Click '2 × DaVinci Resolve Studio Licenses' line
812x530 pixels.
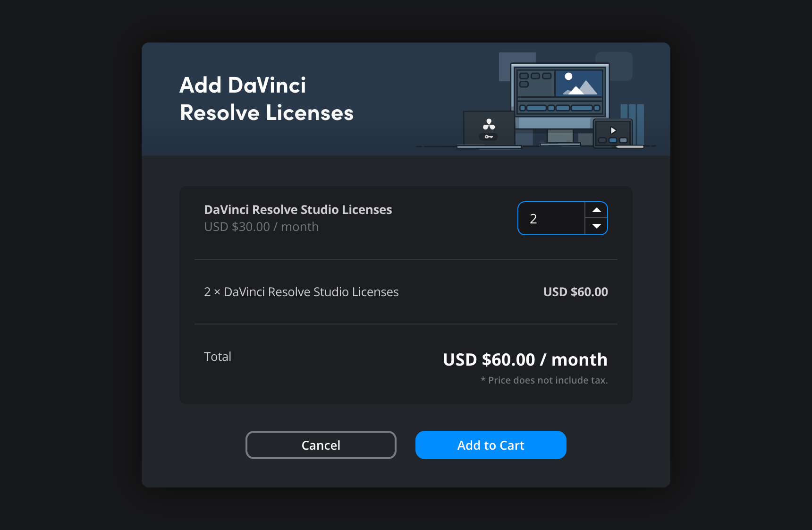[301, 292]
